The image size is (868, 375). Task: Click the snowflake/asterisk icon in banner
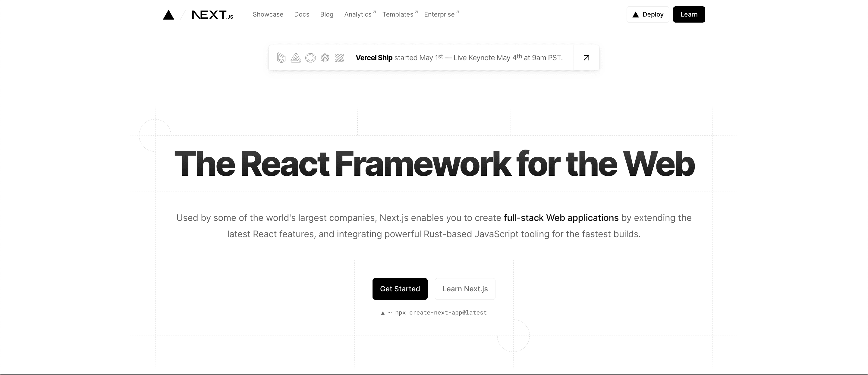tap(324, 57)
